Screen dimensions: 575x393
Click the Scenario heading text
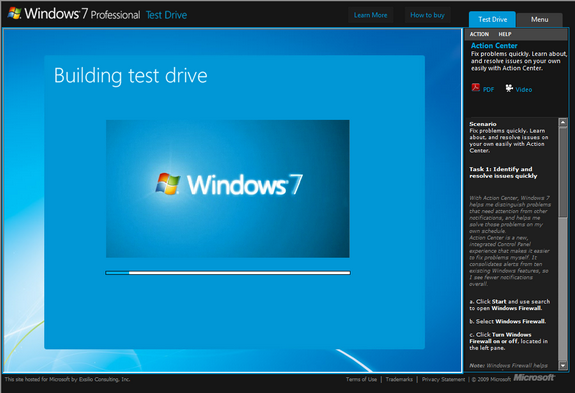pos(483,124)
